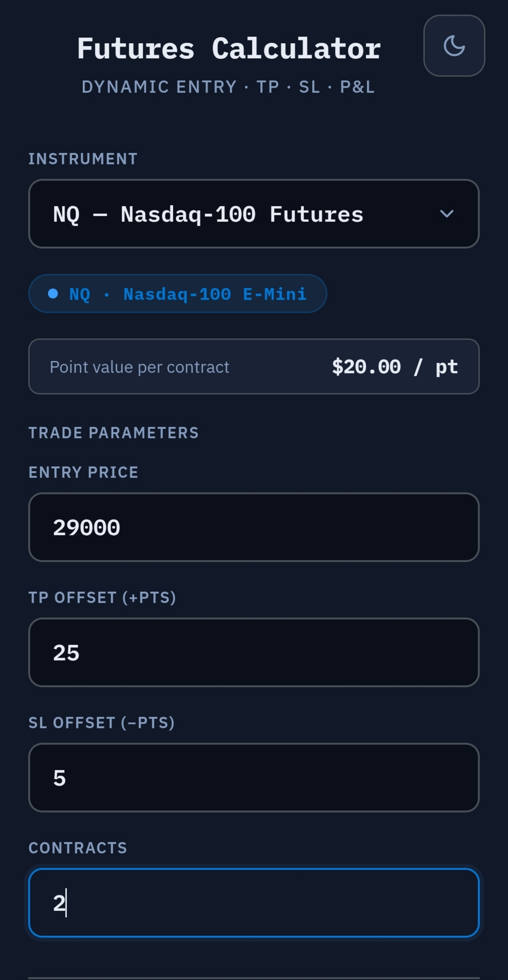Click the $20.00 / pt value
The image size is (508, 980).
(x=395, y=367)
